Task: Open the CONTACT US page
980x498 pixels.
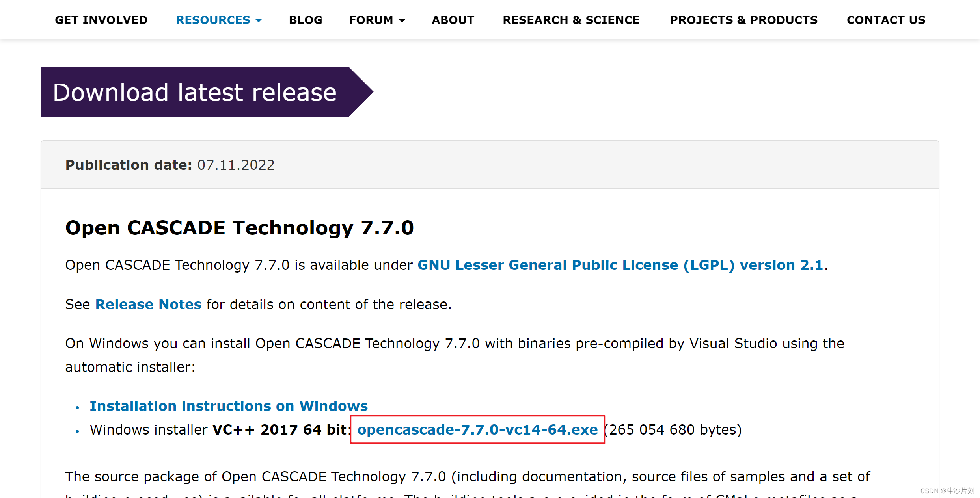Action: pos(886,20)
